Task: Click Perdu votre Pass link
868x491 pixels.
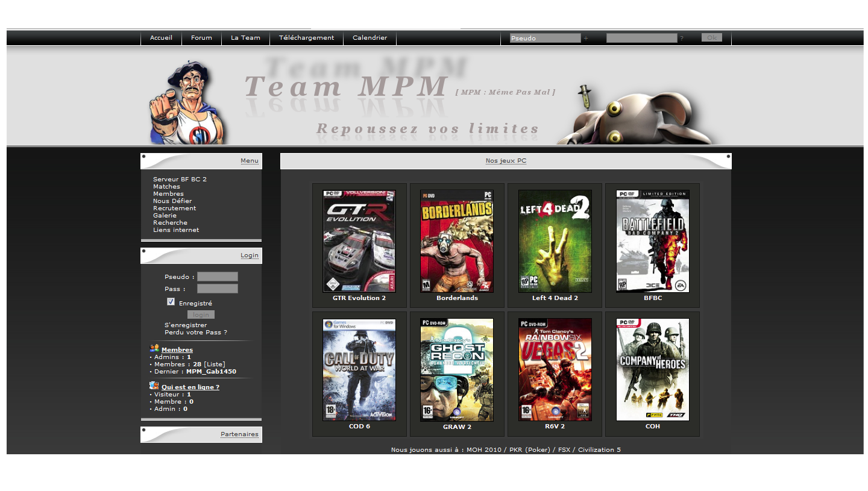Action: coord(196,333)
